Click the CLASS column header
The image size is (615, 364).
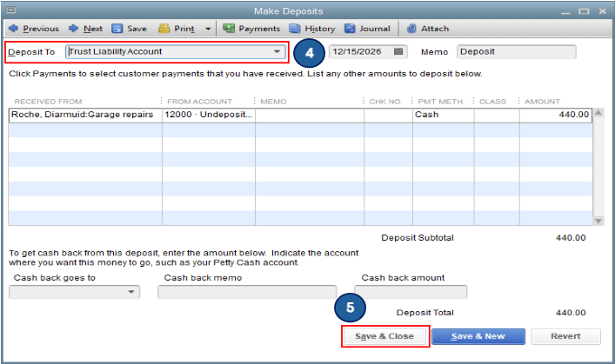[x=492, y=102]
